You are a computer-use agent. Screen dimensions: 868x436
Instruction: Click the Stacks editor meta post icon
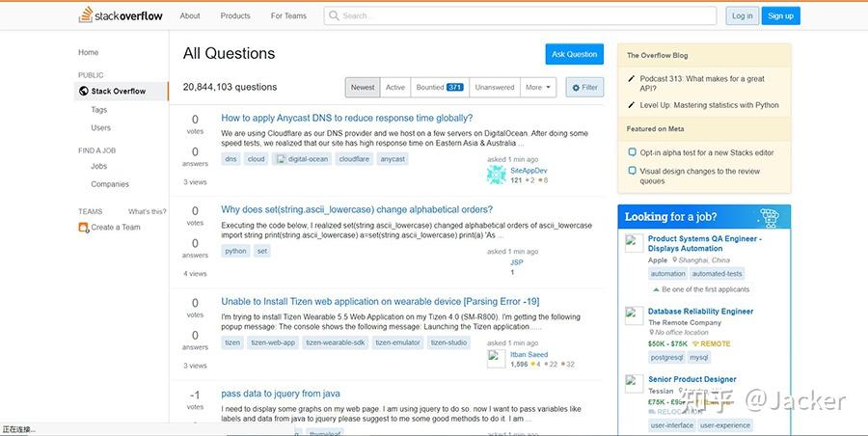632,152
